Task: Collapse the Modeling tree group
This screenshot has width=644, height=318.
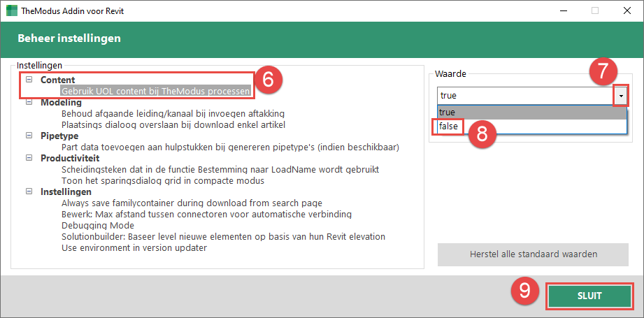Action: pyautogui.click(x=29, y=102)
